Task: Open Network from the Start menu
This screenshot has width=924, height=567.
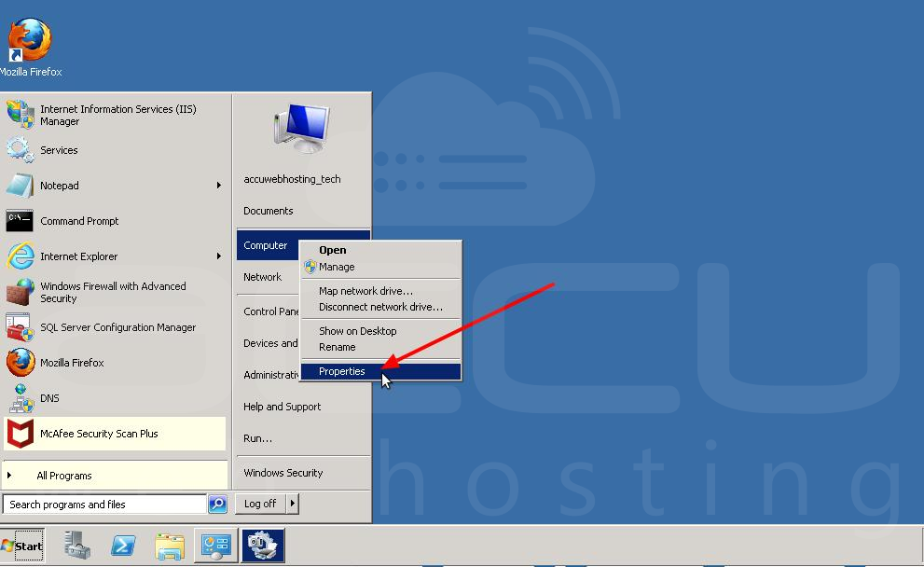Action: (262, 277)
